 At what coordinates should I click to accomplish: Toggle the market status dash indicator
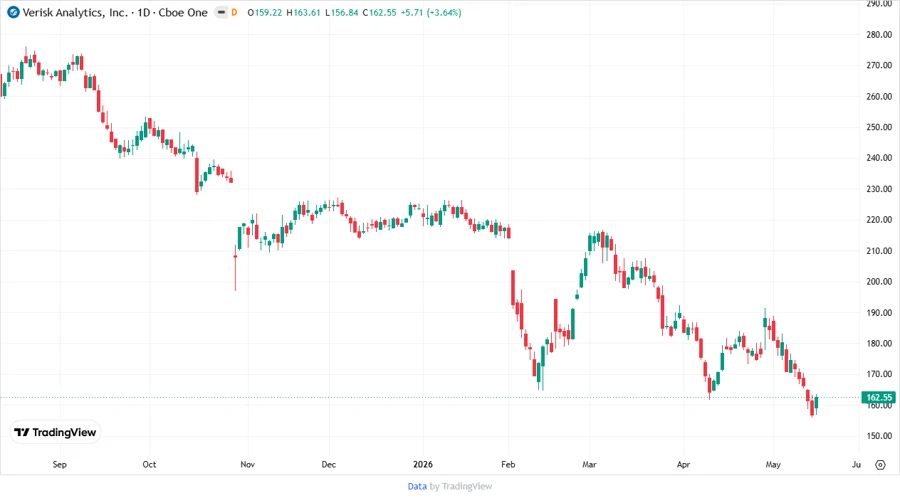(x=222, y=12)
